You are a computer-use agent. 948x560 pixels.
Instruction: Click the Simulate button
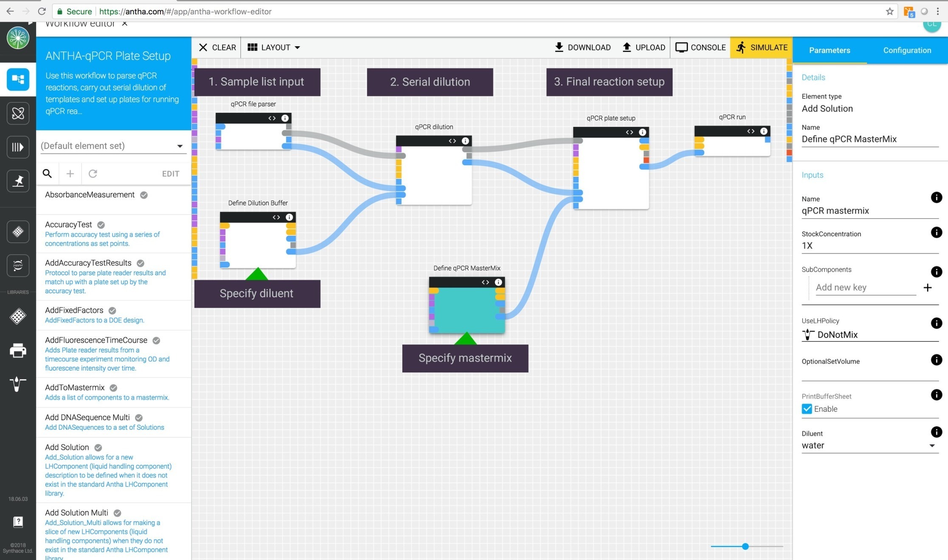coord(762,48)
